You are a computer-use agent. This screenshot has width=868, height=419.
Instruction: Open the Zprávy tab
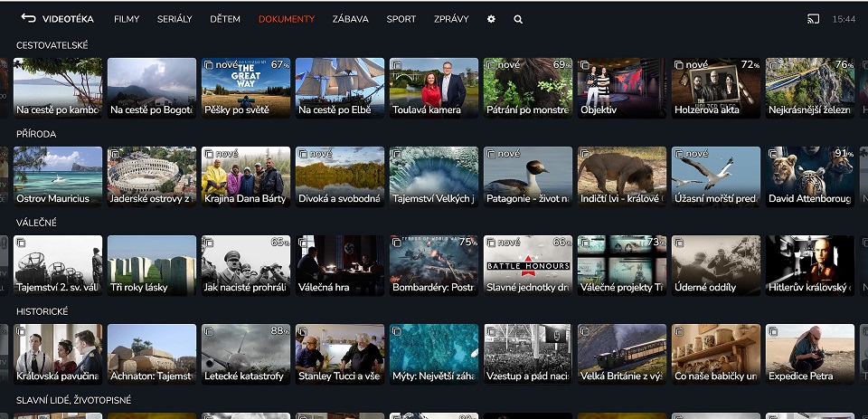pos(451,19)
